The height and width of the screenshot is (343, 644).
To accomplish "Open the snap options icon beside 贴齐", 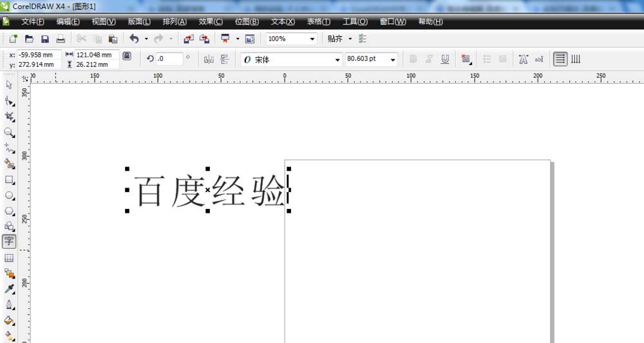I will (362, 39).
